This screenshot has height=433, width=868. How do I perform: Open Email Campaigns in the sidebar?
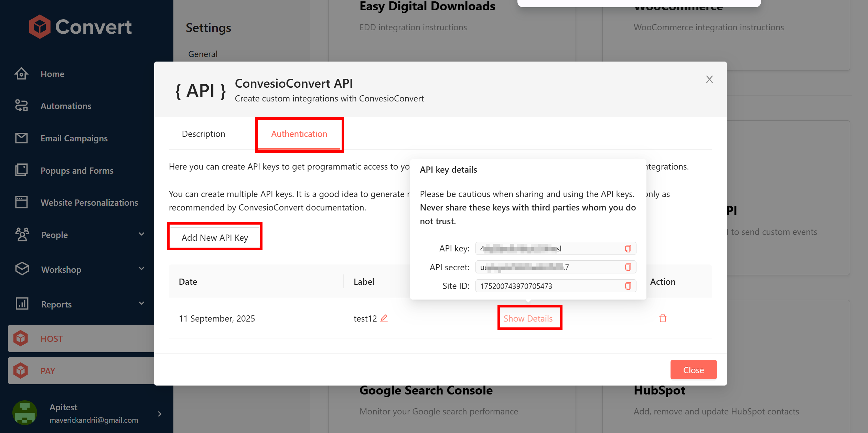pos(74,138)
